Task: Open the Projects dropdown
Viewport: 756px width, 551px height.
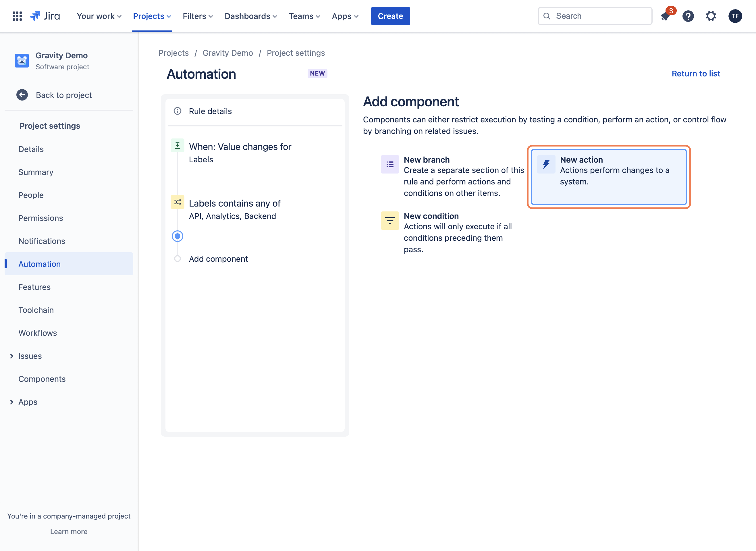Action: (152, 16)
